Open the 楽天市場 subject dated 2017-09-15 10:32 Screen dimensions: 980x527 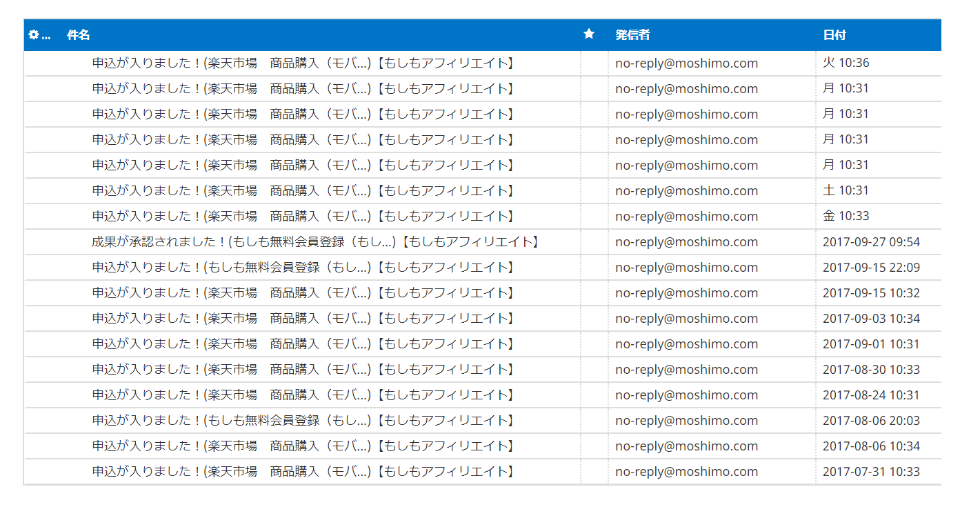pos(303,293)
